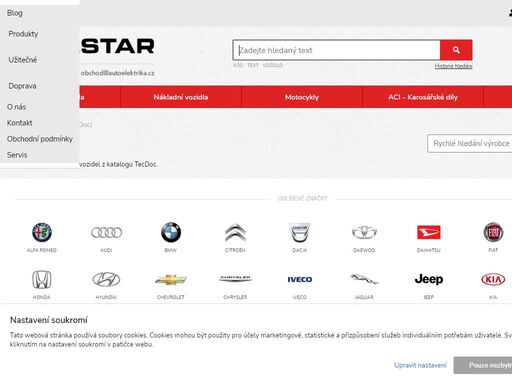Click the Nastavení soukromí heading

point(49,320)
